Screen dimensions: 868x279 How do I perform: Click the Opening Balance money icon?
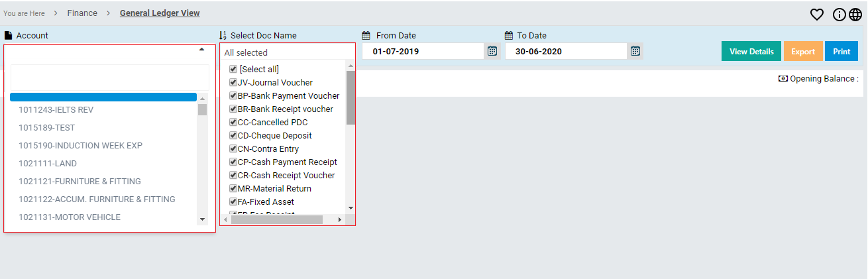(783, 79)
